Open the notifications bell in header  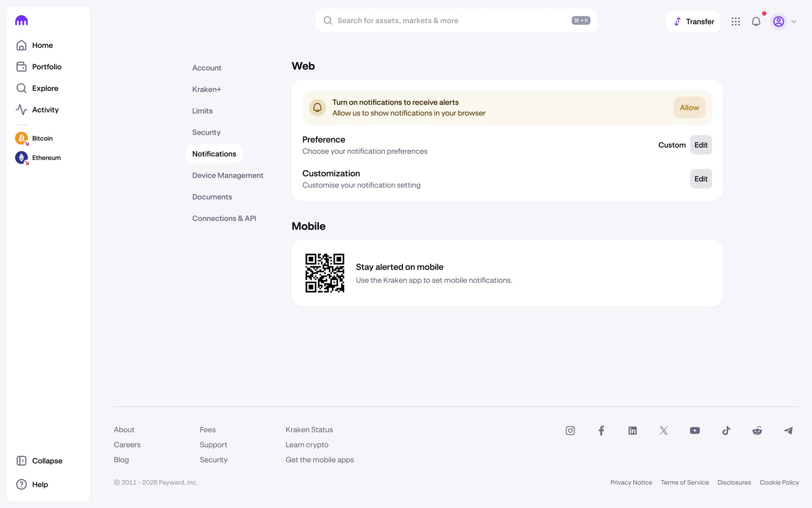coord(756,22)
